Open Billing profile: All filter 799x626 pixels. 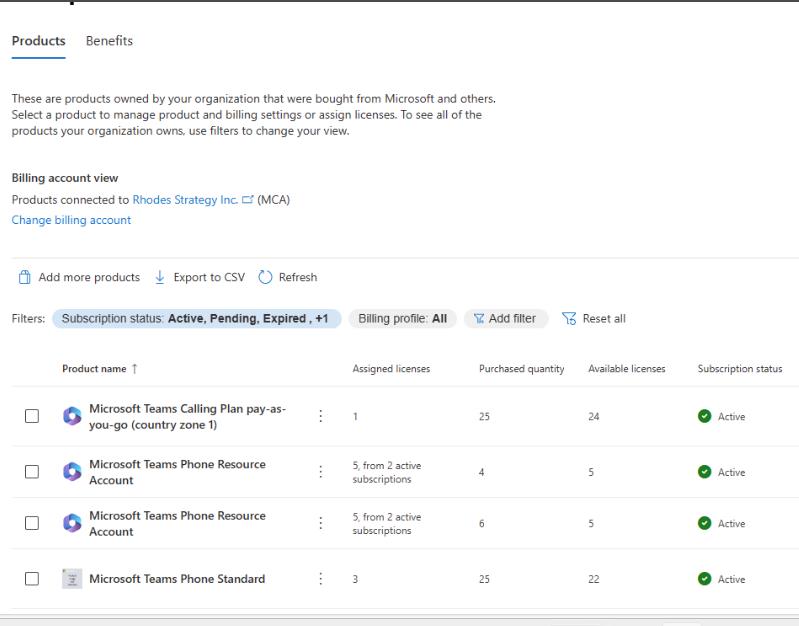[403, 319]
